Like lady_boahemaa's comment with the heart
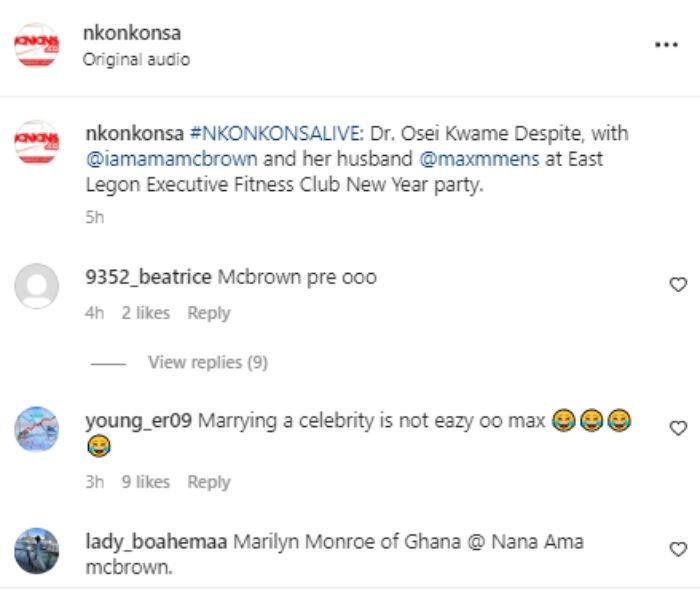This screenshot has height=598, width=700. click(x=678, y=549)
